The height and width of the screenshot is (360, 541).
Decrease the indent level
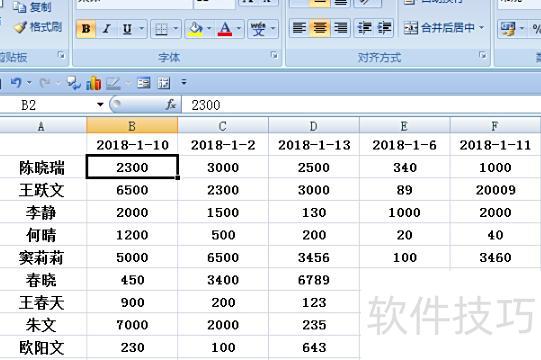pyautogui.click(x=364, y=28)
